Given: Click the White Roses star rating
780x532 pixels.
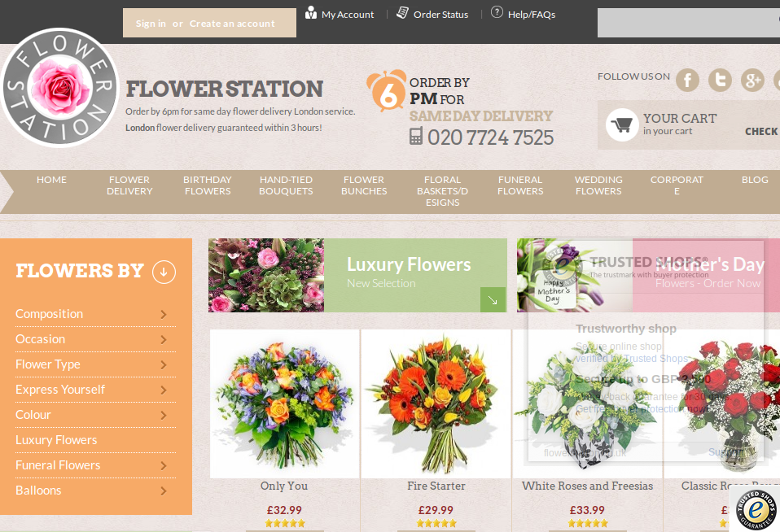Looking at the screenshot, I should (x=588, y=523).
